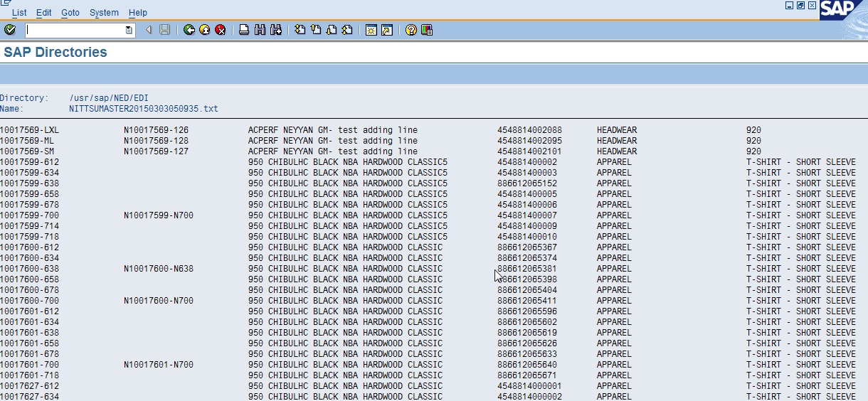Open the Customize Local Layout icon

426,30
